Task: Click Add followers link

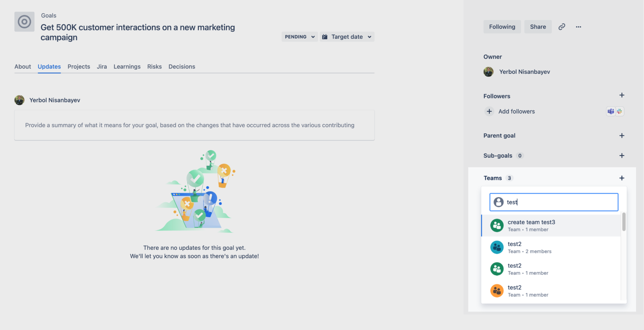Action: (x=517, y=112)
